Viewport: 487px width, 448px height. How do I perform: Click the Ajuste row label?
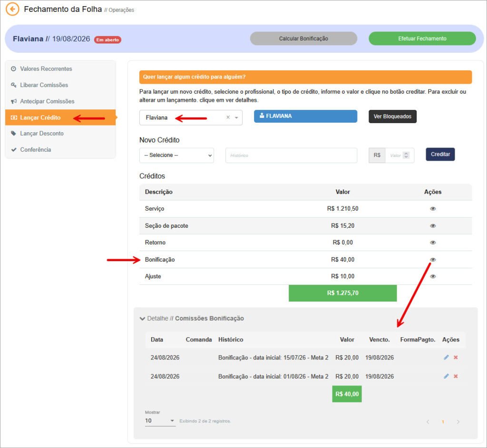tap(153, 276)
